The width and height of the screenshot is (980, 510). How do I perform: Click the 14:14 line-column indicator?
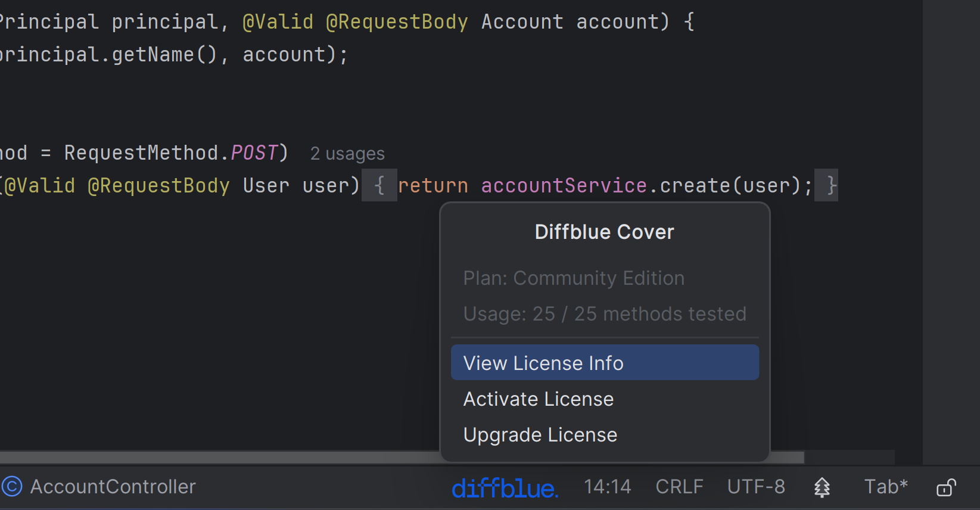tap(607, 487)
